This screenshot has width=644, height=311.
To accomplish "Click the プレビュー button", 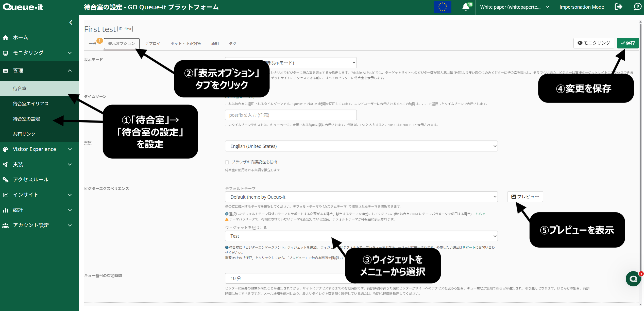I will click(x=525, y=197).
